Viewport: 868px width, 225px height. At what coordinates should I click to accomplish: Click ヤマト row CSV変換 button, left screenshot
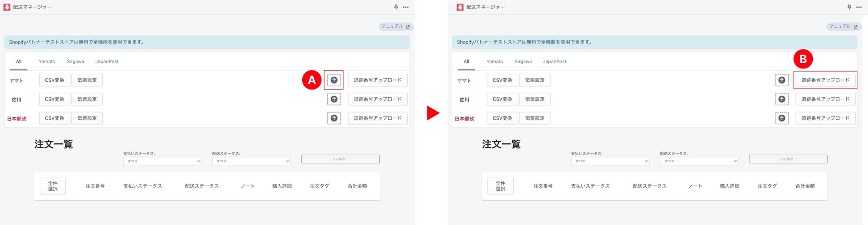tap(55, 80)
